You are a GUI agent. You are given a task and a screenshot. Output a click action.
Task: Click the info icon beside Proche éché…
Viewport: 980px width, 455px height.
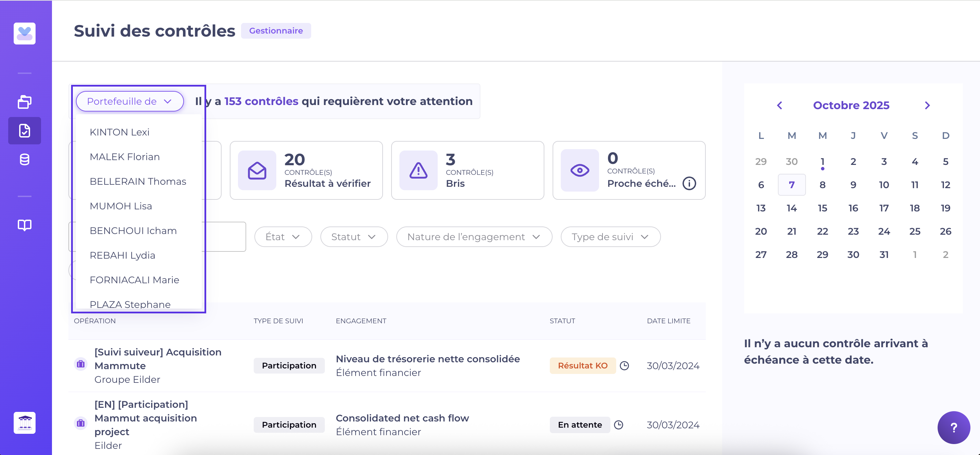[x=689, y=183]
